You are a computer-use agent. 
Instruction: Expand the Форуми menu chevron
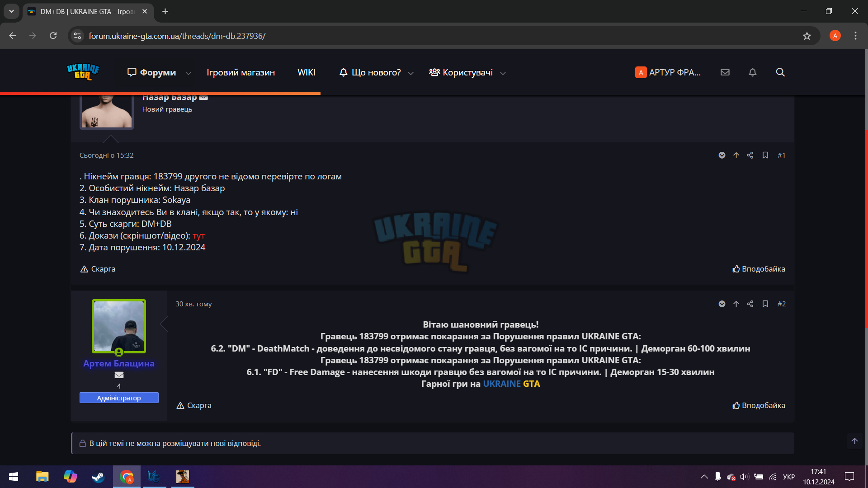click(x=189, y=73)
